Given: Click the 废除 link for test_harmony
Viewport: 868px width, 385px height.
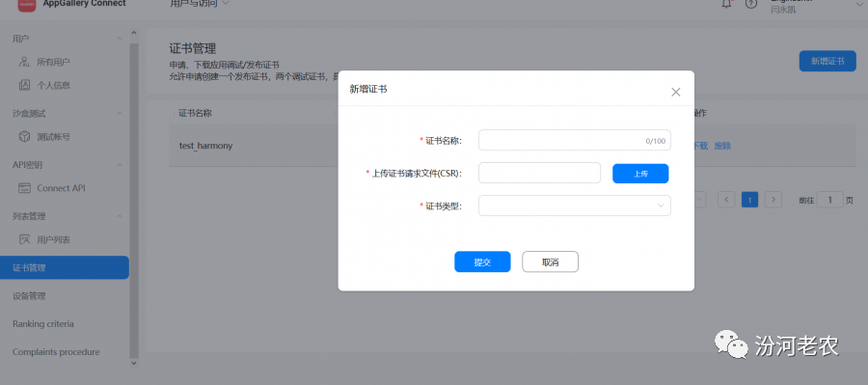Looking at the screenshot, I should (x=722, y=146).
